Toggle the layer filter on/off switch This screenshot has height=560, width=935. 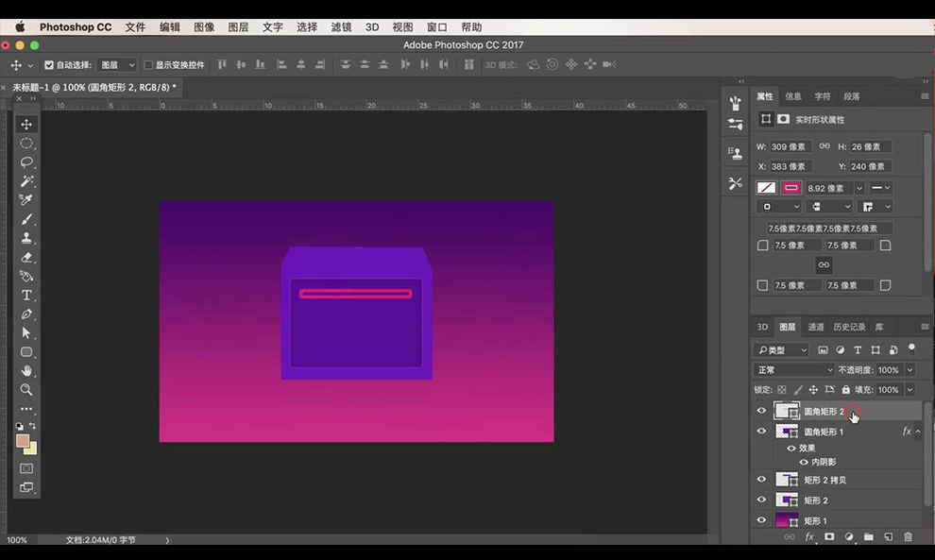coord(911,348)
